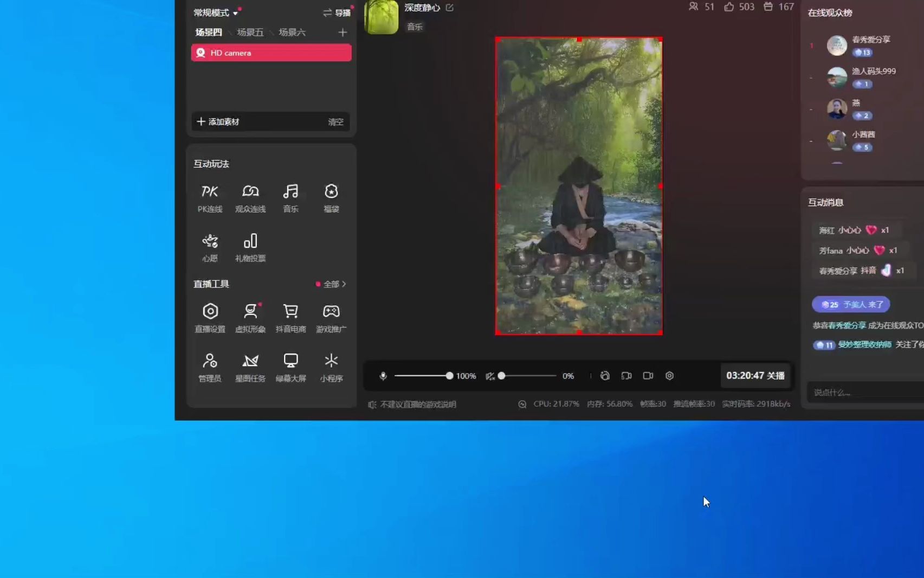
Task: Open the hexagon settings icon in control bar
Action: [x=669, y=376]
